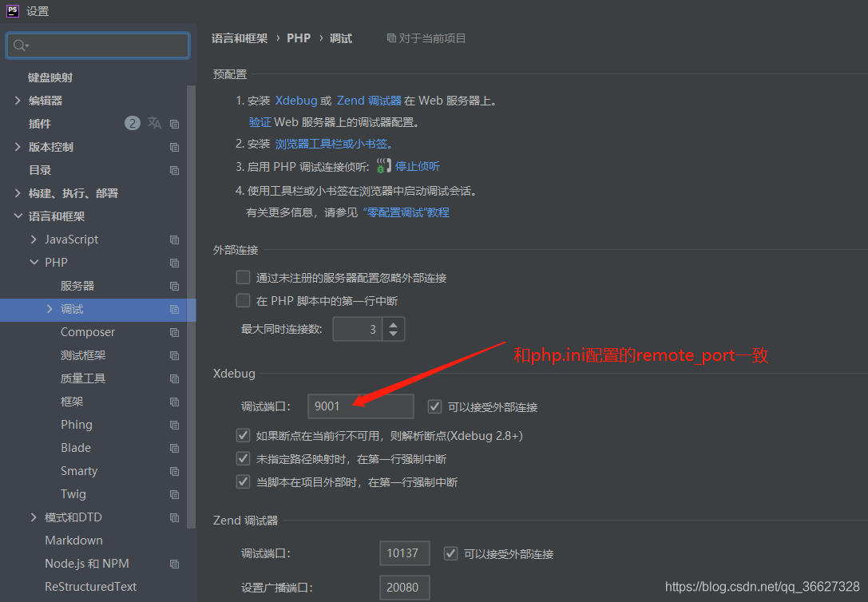Click the translation icon beside 插件
This screenshot has height=602, width=868.
click(x=154, y=124)
